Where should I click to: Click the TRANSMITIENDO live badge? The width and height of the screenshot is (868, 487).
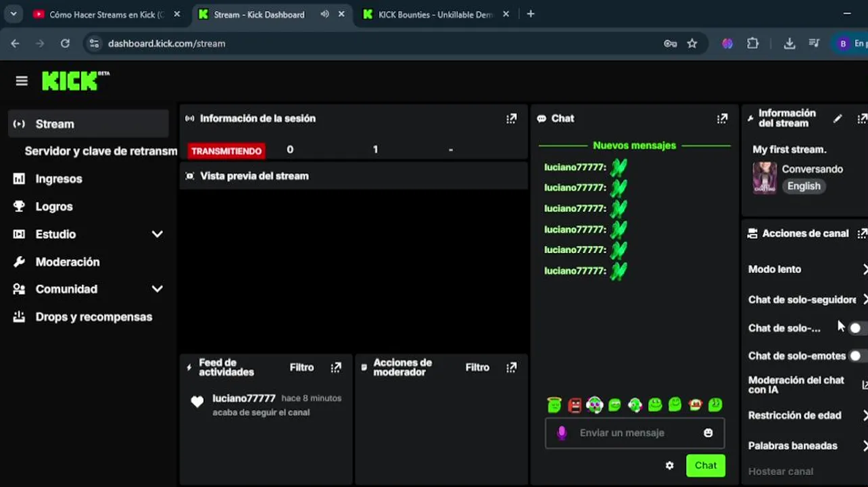[x=226, y=151]
